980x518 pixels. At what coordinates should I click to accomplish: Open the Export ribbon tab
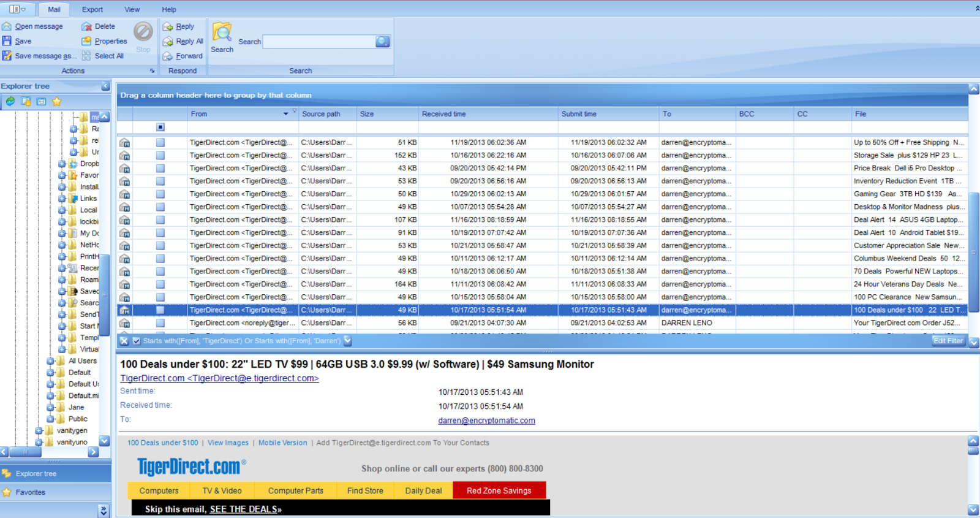click(92, 9)
